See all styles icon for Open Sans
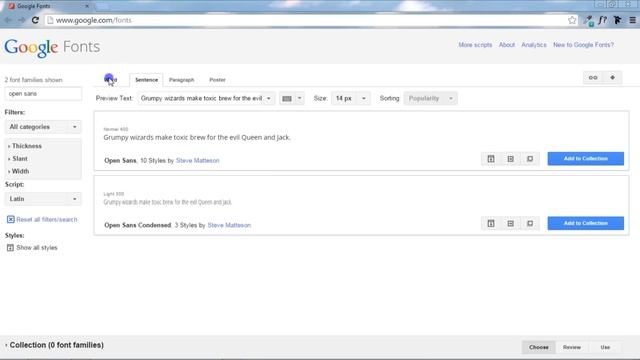Viewport: 640px width, 360px height. (491, 159)
